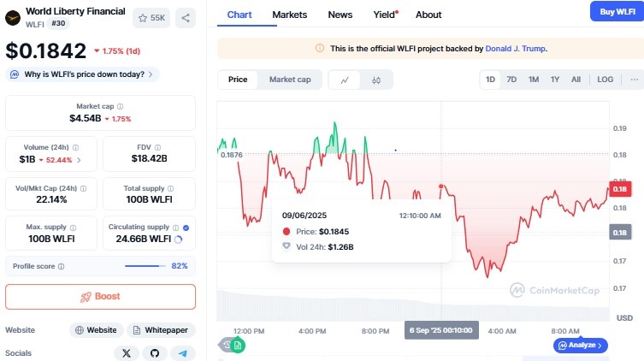Click the blue verified badge on Circulating supply
644x361 pixels.
tap(186, 228)
